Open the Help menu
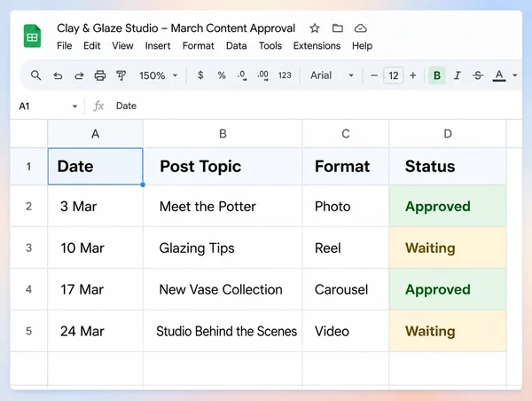The height and width of the screenshot is (401, 532). [x=362, y=46]
